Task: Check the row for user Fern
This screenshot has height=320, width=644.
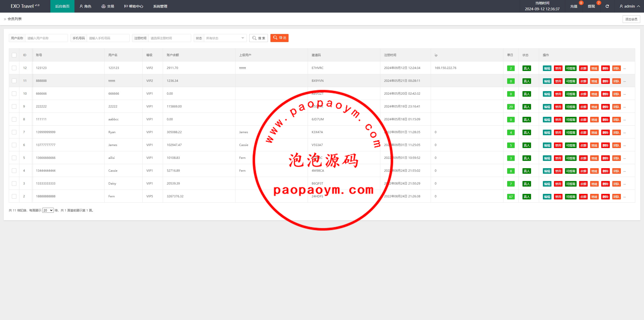Action: 14,196
